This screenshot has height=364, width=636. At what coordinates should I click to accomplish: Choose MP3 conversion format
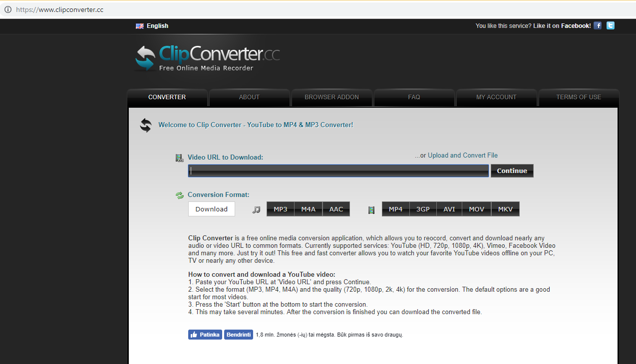click(281, 209)
